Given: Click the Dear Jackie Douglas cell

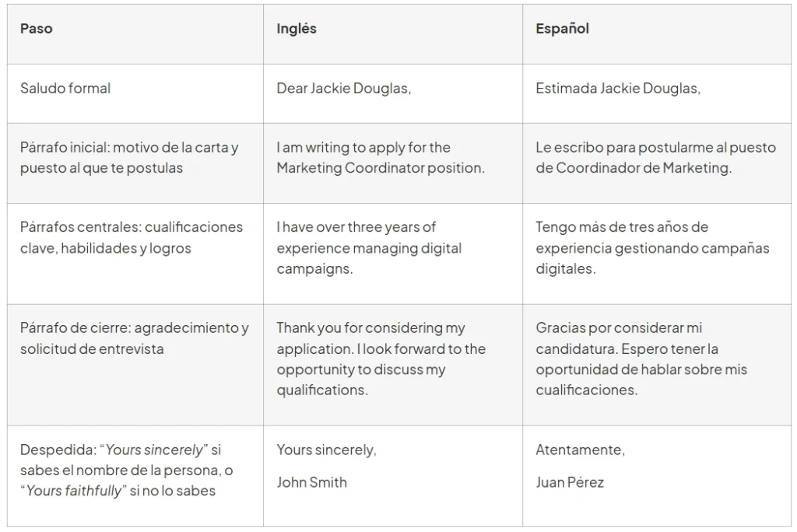Looking at the screenshot, I should point(393,93).
